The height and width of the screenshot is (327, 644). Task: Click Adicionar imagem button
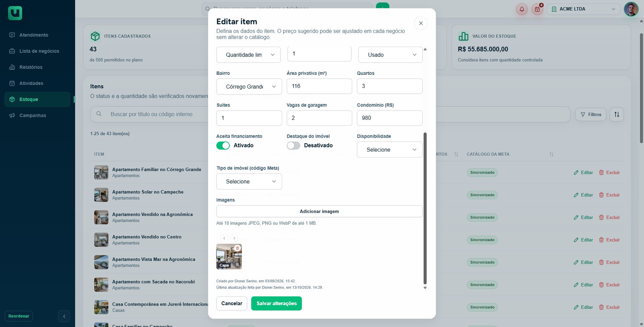319,212
